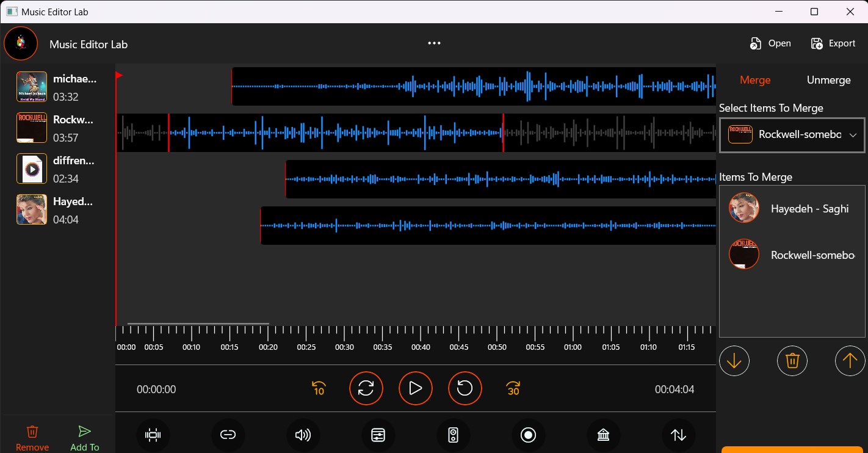Image resolution: width=868 pixels, height=453 pixels.
Task: Open the audio effects (bank) icon
Action: coord(603,435)
